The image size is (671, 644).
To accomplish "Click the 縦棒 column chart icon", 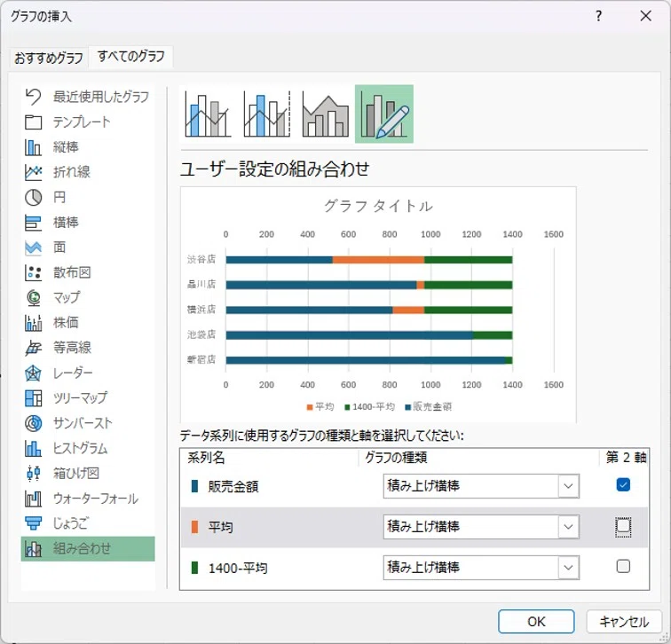I will click(33, 147).
